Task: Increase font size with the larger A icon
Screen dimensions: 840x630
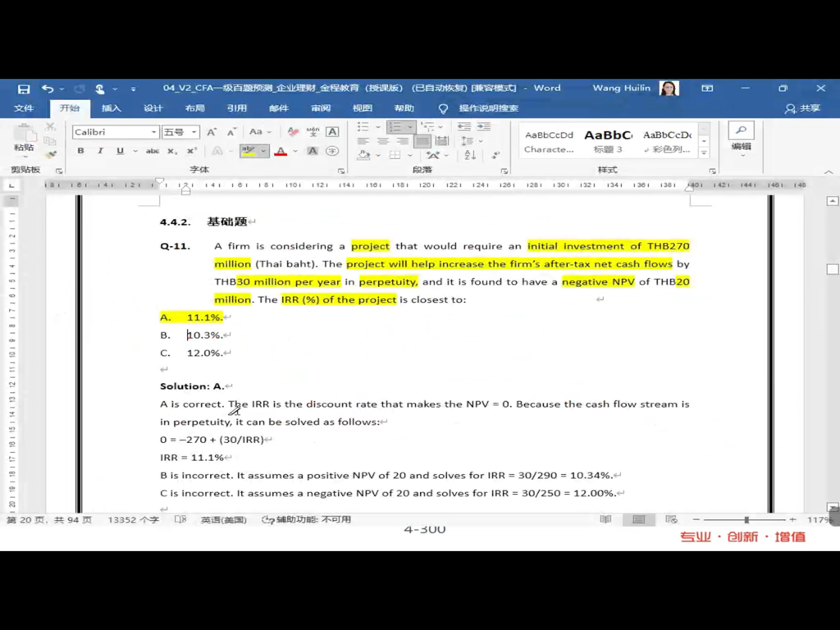Action: tap(212, 132)
